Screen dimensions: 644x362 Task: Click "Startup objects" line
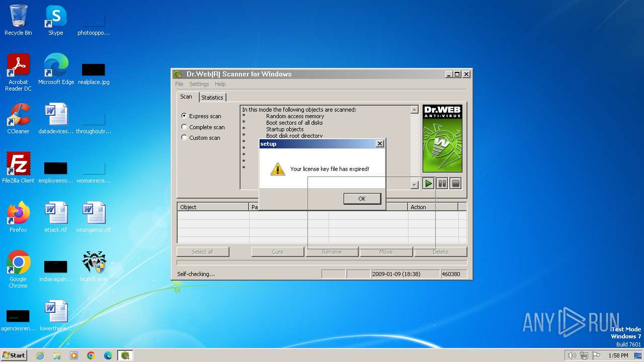tap(285, 129)
